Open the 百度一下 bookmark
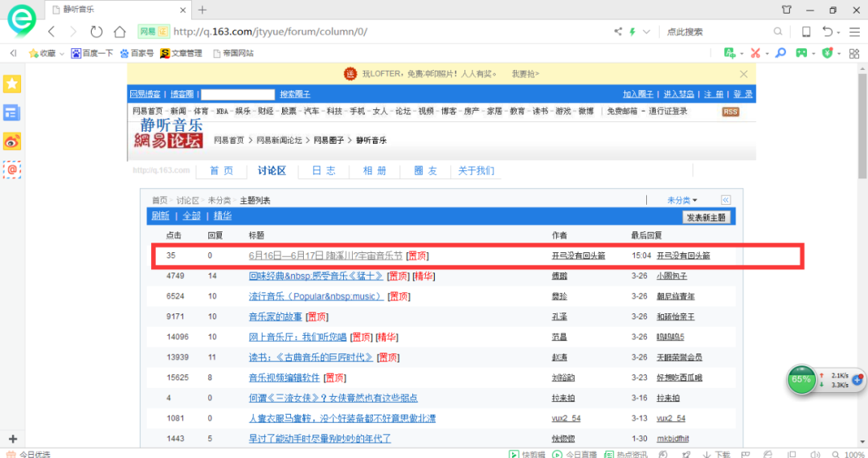Image resolution: width=868 pixels, height=458 pixels. coord(92,53)
